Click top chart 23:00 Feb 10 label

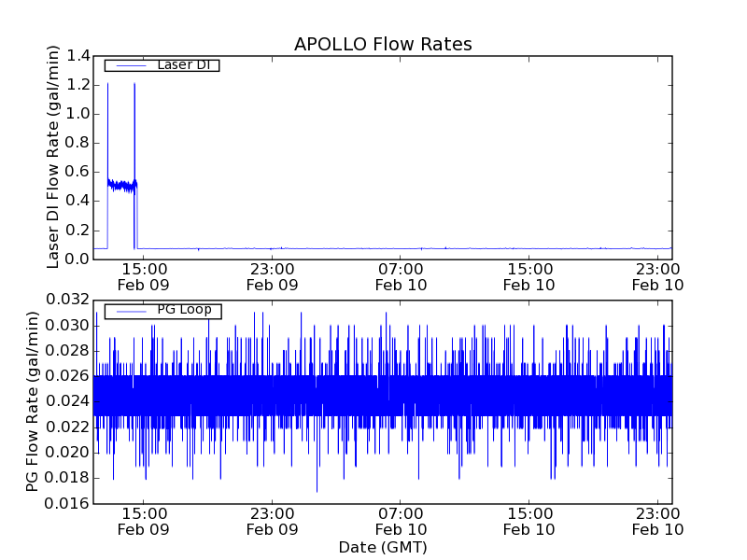[658, 277]
